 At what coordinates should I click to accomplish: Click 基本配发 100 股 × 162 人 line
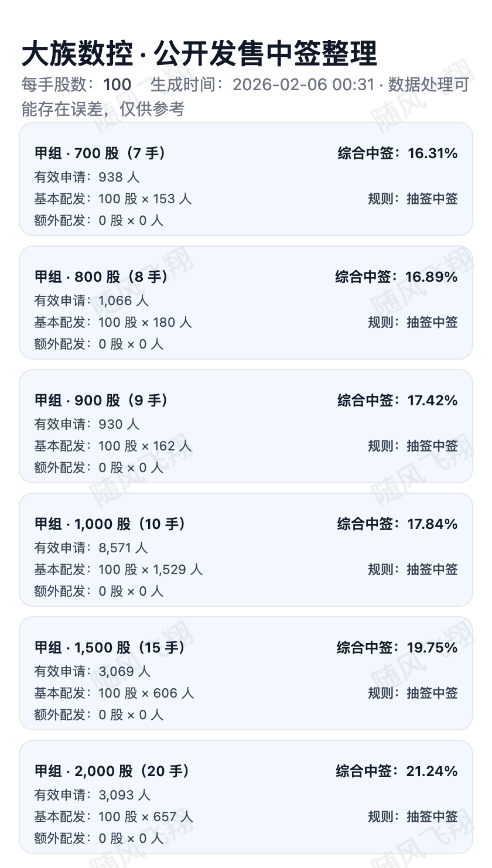[113, 446]
